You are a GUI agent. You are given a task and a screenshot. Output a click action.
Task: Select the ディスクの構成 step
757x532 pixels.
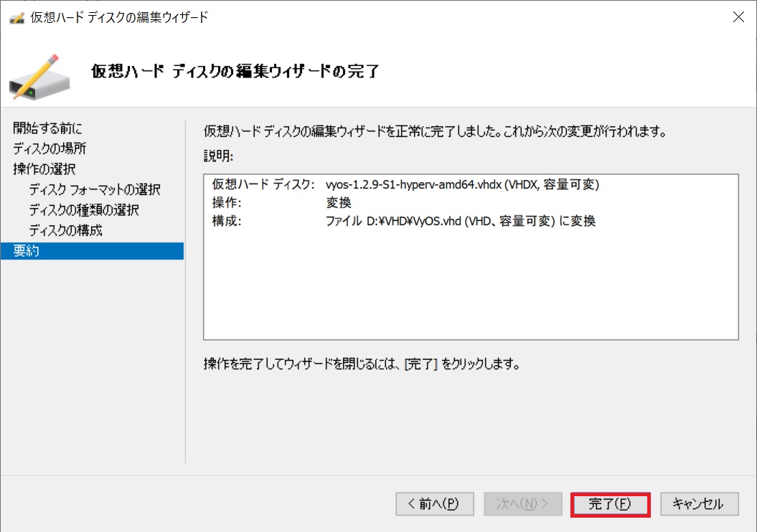point(66,231)
